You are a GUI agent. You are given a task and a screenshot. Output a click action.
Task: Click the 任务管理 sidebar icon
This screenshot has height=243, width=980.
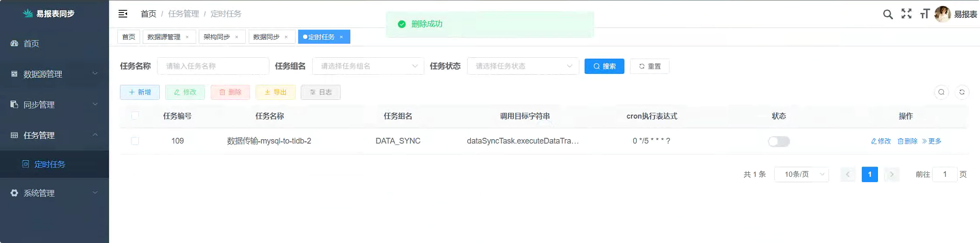[x=14, y=135]
